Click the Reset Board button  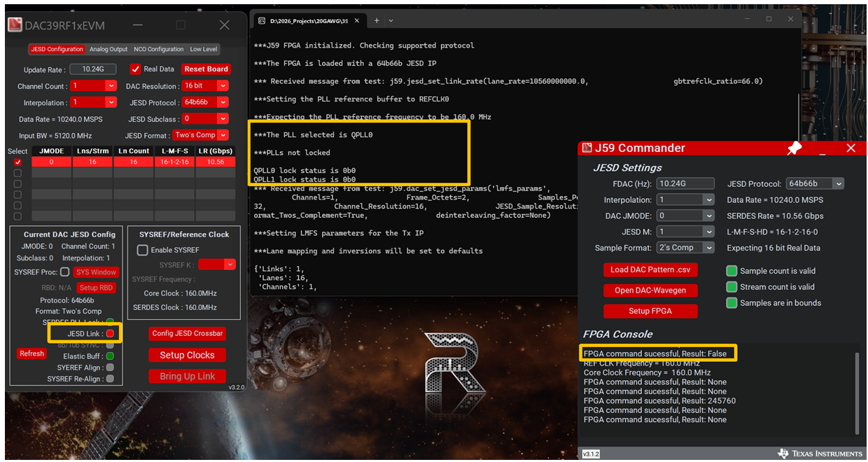[206, 69]
